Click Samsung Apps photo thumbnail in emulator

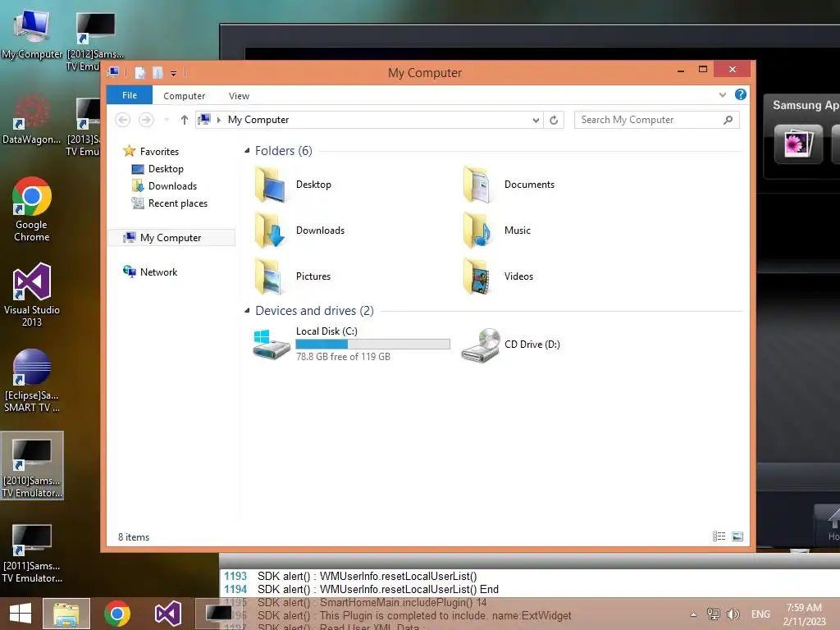point(798,144)
